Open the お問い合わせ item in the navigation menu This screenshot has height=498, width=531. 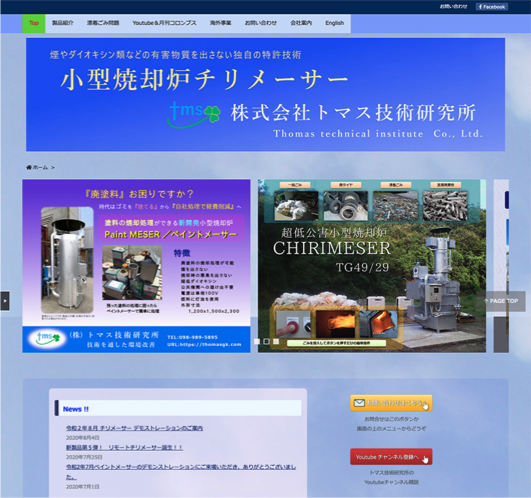tap(261, 23)
